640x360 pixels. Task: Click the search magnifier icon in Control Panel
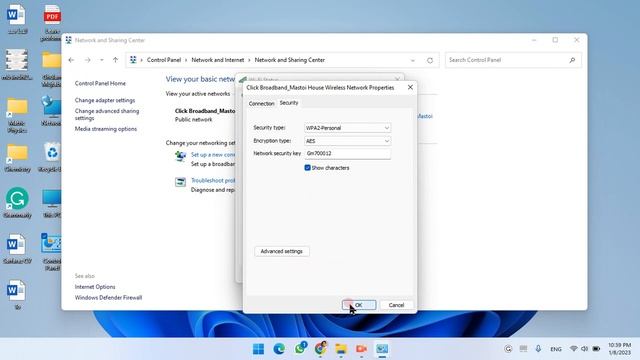[572, 60]
